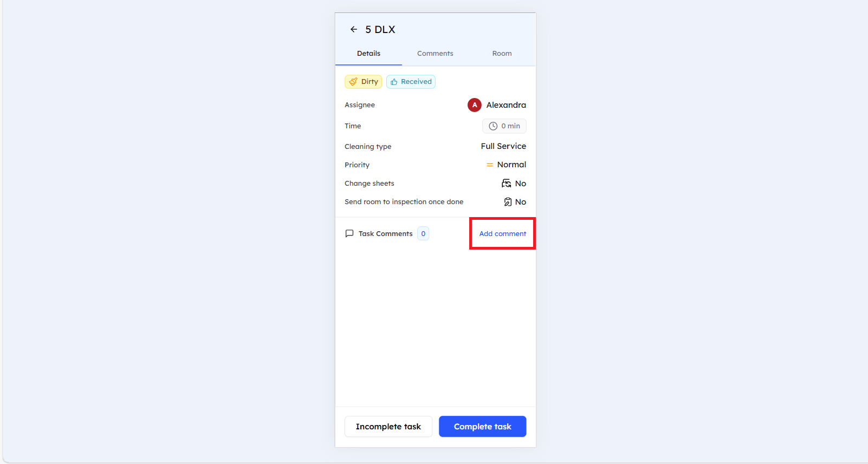Screen dimensions: 868x464
Task: Switch to the Comments tab
Action: click(435, 54)
